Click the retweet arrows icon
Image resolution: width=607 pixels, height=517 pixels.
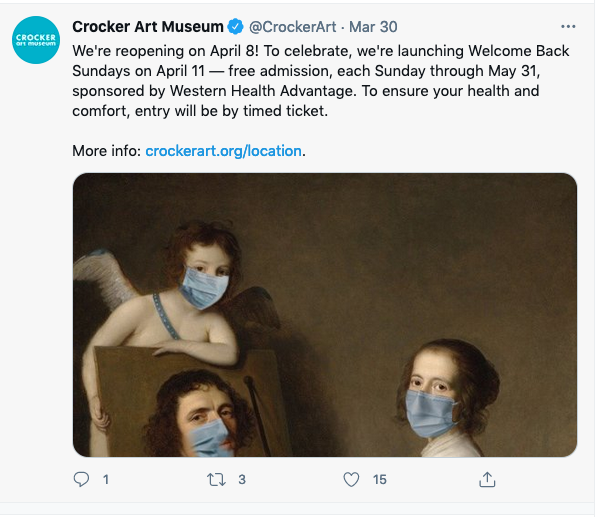216,480
